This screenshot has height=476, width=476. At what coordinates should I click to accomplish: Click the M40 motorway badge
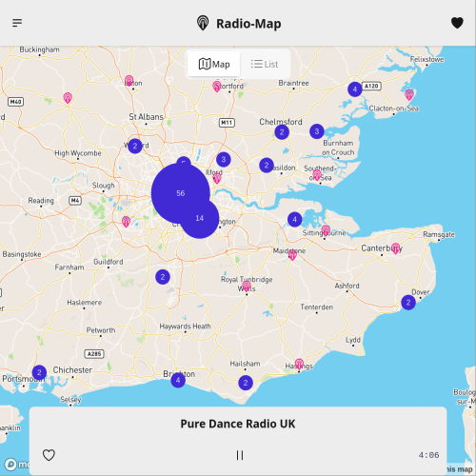coord(15,102)
